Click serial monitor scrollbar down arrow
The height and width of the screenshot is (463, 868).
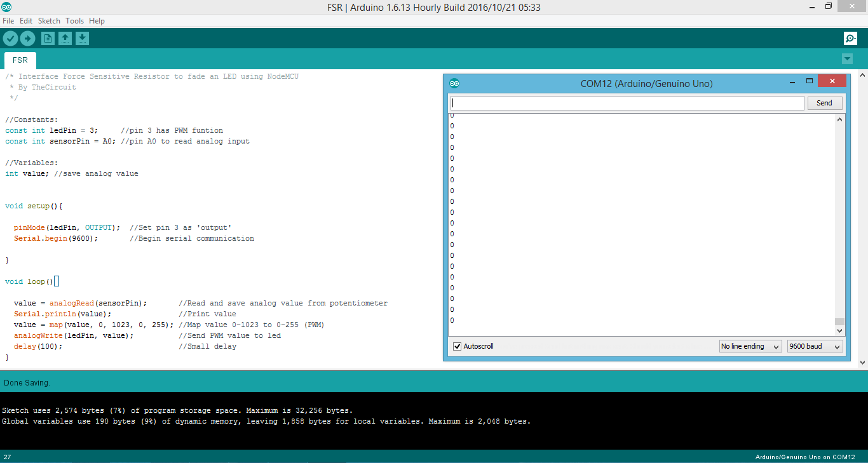tap(839, 330)
